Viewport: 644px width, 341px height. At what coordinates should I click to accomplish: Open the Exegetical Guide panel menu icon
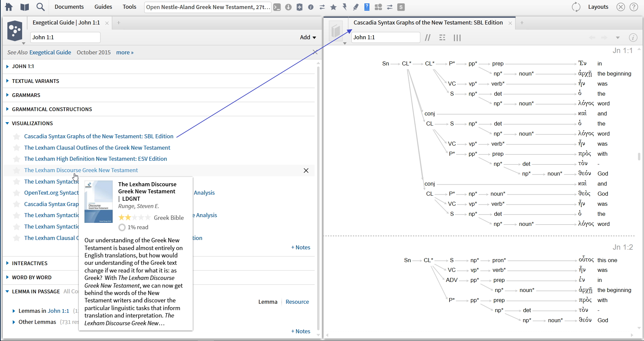[x=15, y=31]
